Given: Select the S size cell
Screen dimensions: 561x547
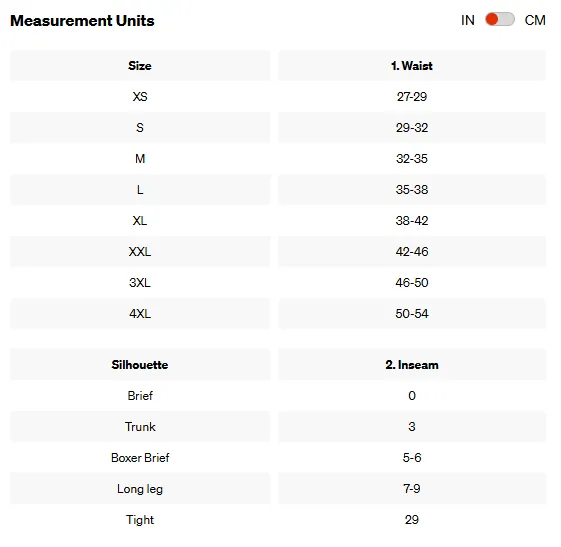Looking at the screenshot, I should point(140,128).
